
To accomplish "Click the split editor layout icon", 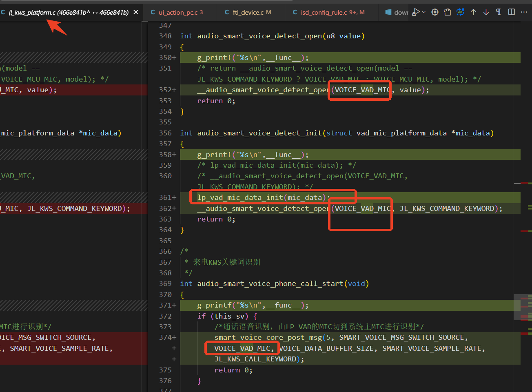I will (512, 12).
